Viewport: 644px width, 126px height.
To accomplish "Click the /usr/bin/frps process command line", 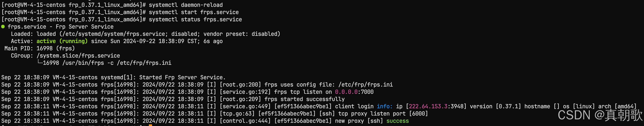I will (117, 63).
